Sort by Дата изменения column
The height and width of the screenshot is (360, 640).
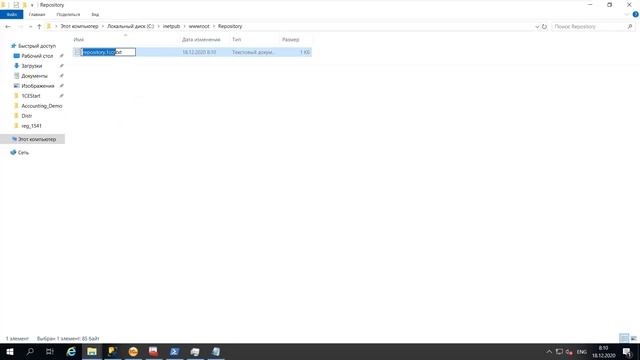pyautogui.click(x=201, y=40)
